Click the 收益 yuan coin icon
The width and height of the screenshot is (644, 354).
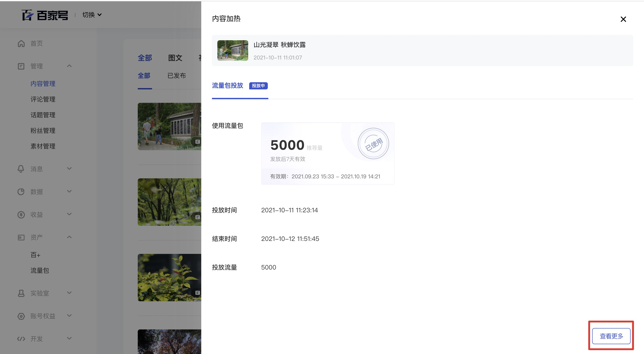click(21, 215)
